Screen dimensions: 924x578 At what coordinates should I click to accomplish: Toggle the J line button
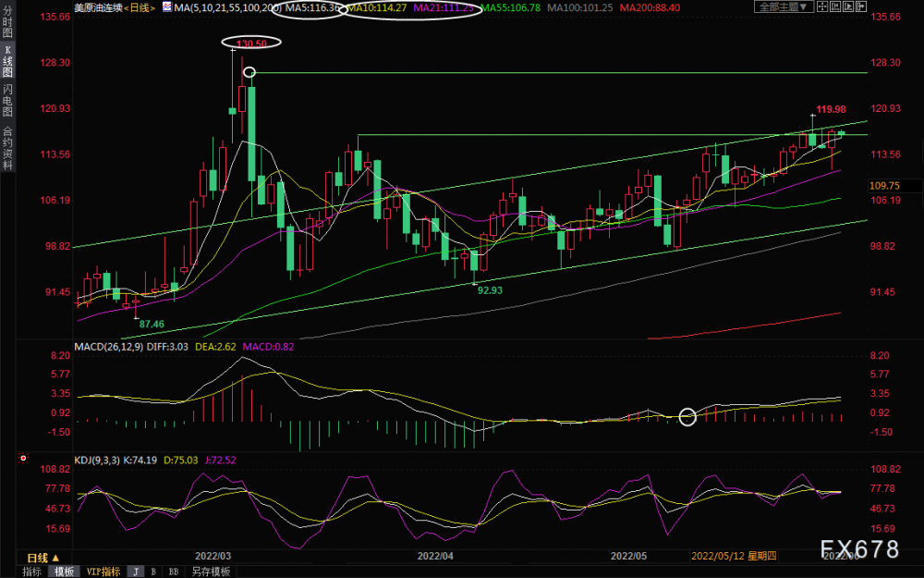(x=136, y=572)
